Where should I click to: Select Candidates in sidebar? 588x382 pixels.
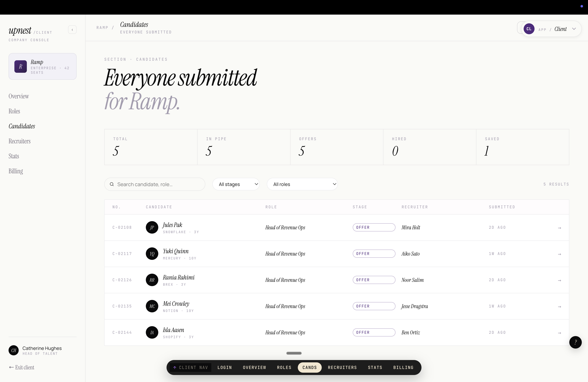22,126
